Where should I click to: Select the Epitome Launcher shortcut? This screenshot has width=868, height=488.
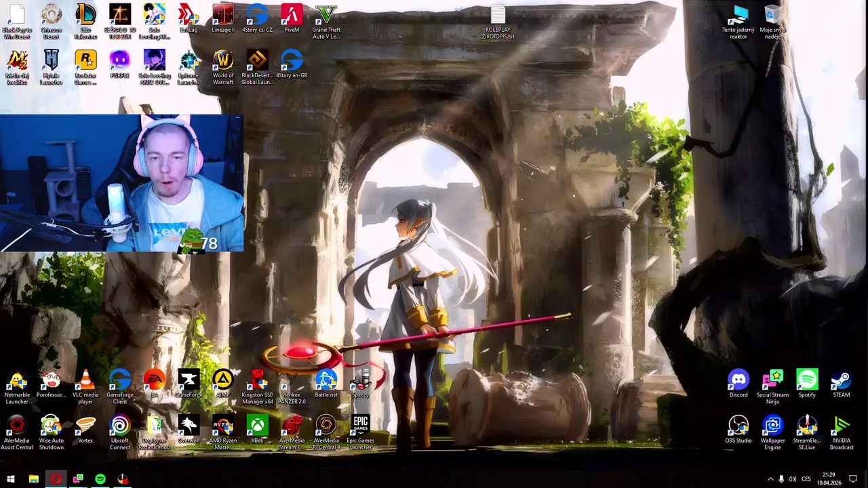click(189, 67)
